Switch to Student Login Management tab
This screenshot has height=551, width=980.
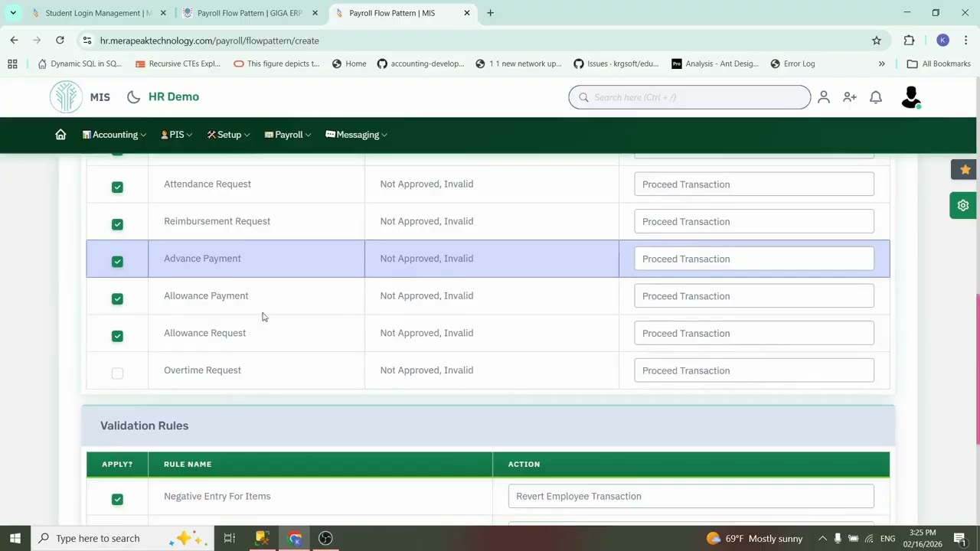coord(98,13)
